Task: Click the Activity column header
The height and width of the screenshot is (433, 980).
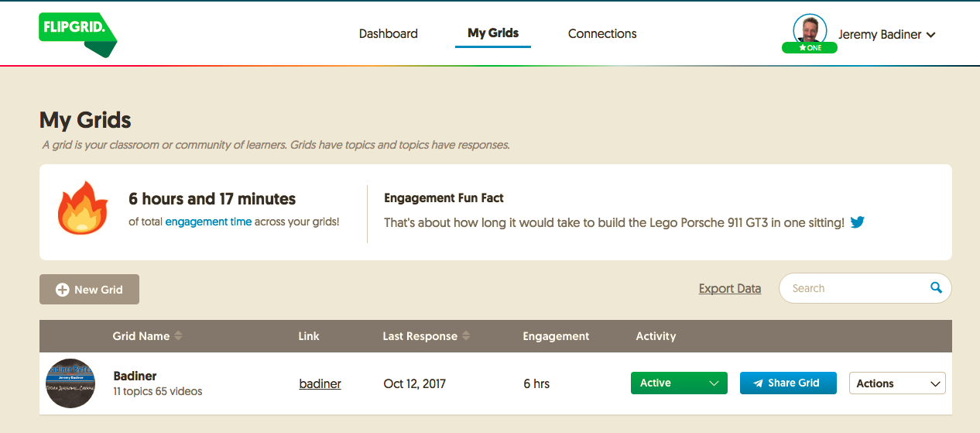Action: 656,336
